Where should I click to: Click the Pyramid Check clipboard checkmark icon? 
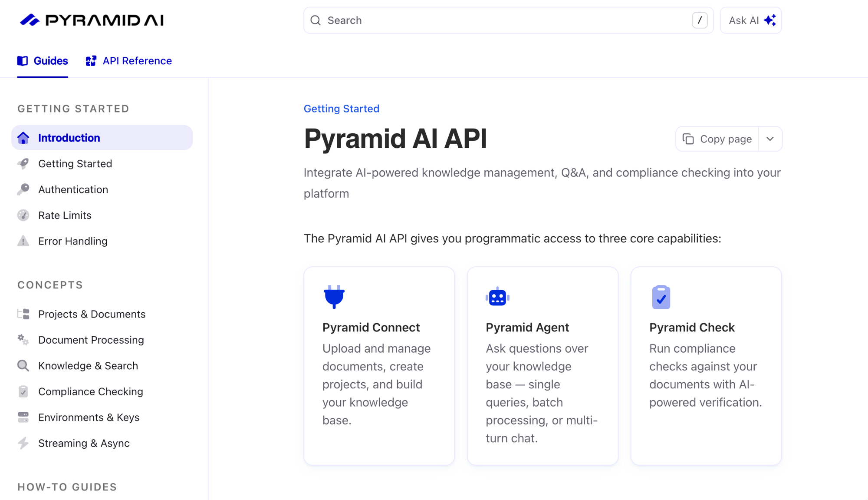tap(661, 297)
